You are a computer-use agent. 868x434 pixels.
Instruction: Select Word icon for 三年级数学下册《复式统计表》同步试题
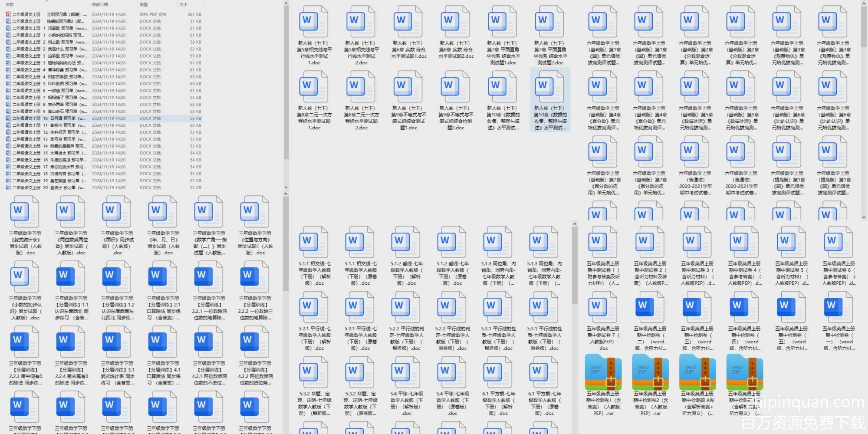click(25, 212)
